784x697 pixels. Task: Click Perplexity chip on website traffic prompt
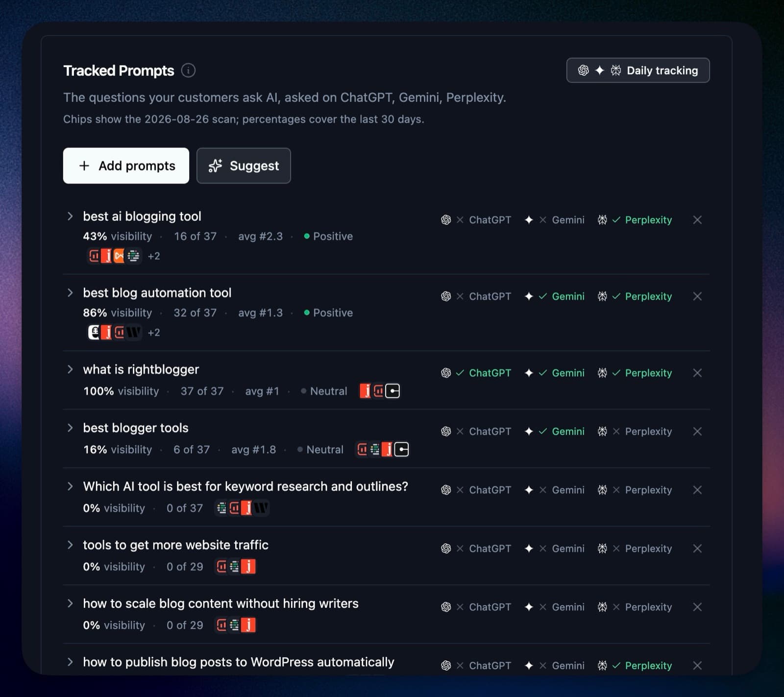(x=635, y=549)
